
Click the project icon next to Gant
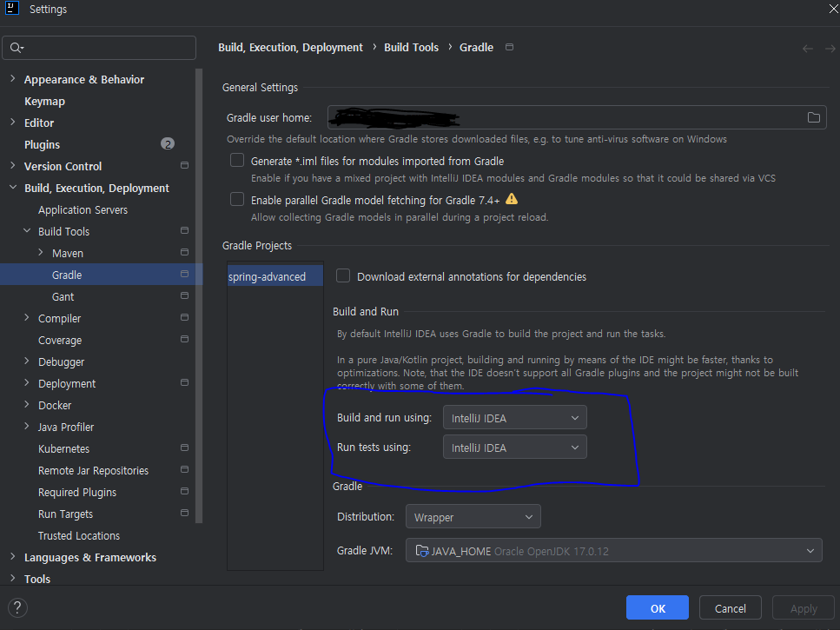point(184,295)
